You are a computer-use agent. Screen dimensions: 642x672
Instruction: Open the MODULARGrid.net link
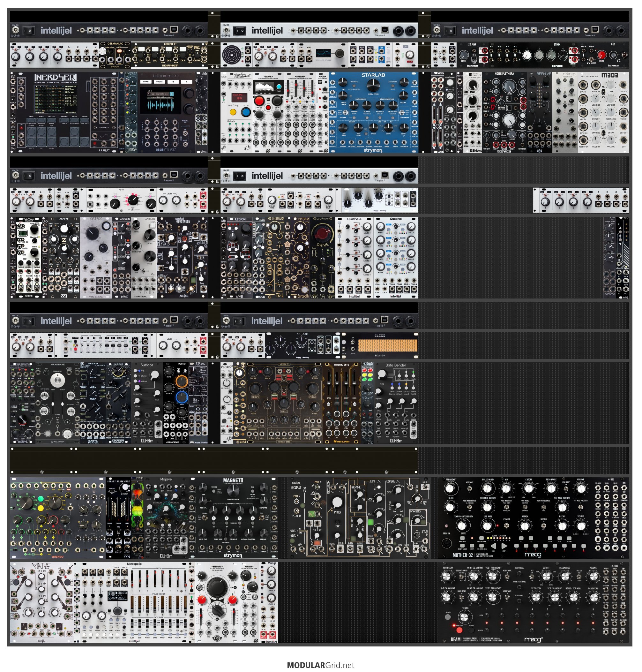coord(321,665)
